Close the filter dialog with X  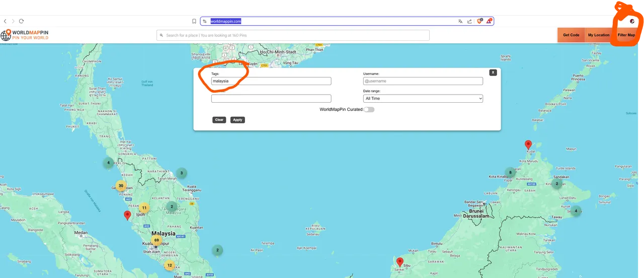(x=493, y=73)
